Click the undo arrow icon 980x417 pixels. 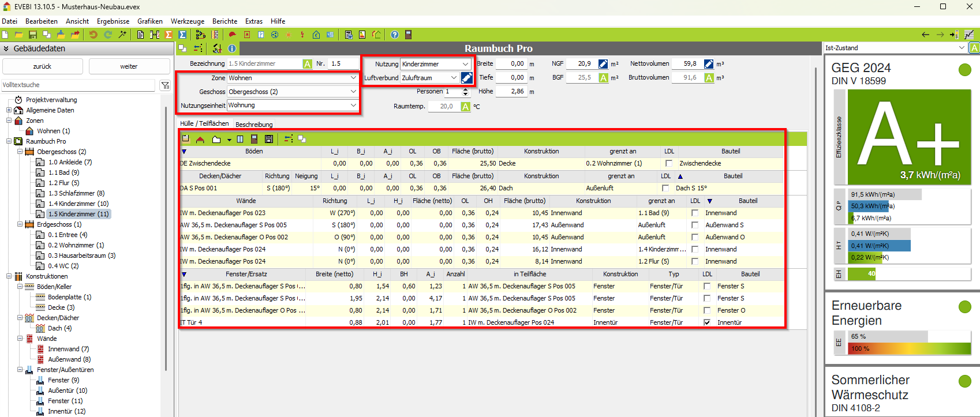tap(93, 35)
